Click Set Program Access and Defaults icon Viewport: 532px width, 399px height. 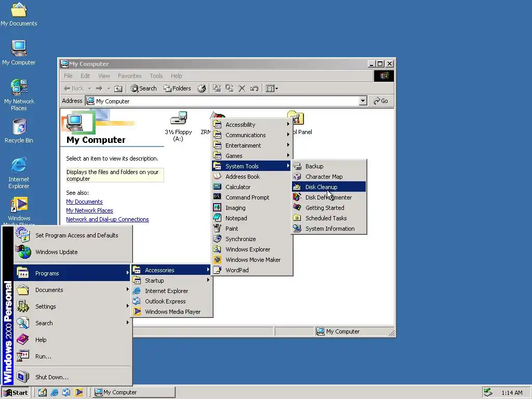point(23,235)
